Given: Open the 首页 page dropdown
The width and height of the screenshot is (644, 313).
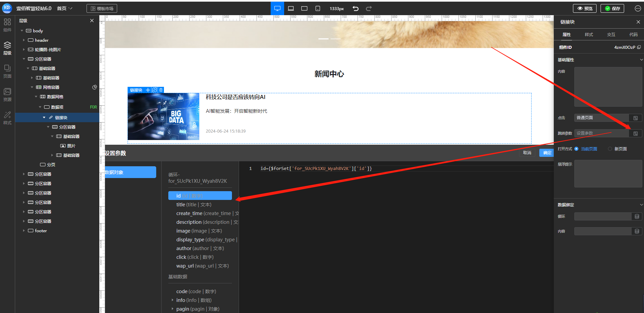Looking at the screenshot, I should pos(65,8).
